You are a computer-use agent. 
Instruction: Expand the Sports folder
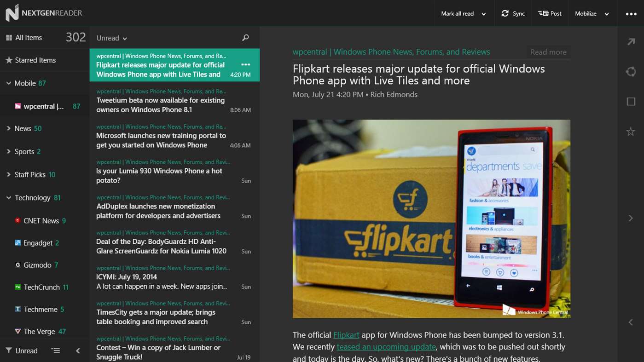click(8, 151)
